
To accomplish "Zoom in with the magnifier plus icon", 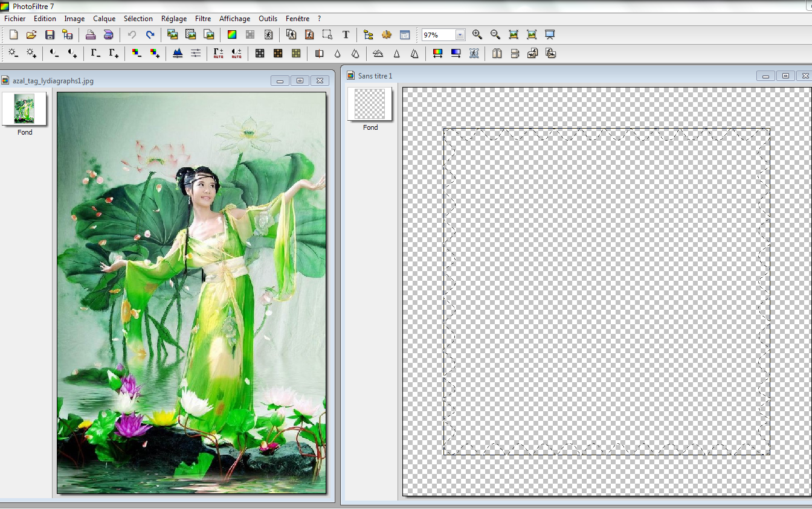I will (477, 35).
